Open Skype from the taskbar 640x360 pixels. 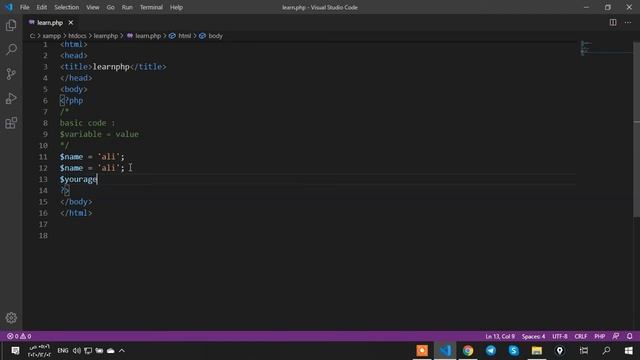pos(513,350)
